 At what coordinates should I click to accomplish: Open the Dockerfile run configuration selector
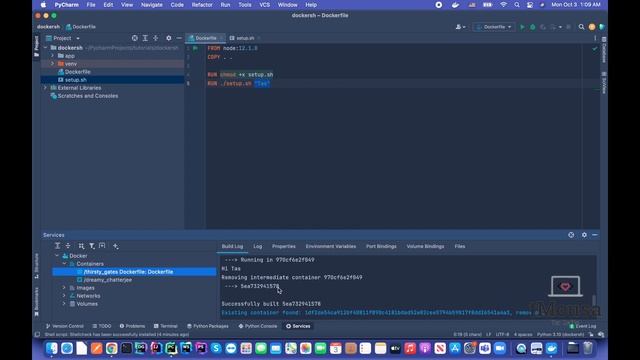click(x=494, y=27)
